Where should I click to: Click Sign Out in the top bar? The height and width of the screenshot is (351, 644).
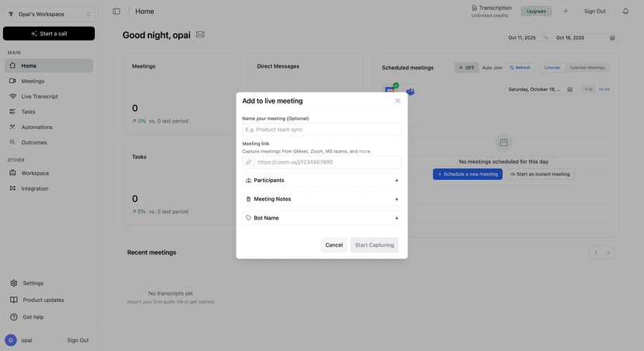595,11
